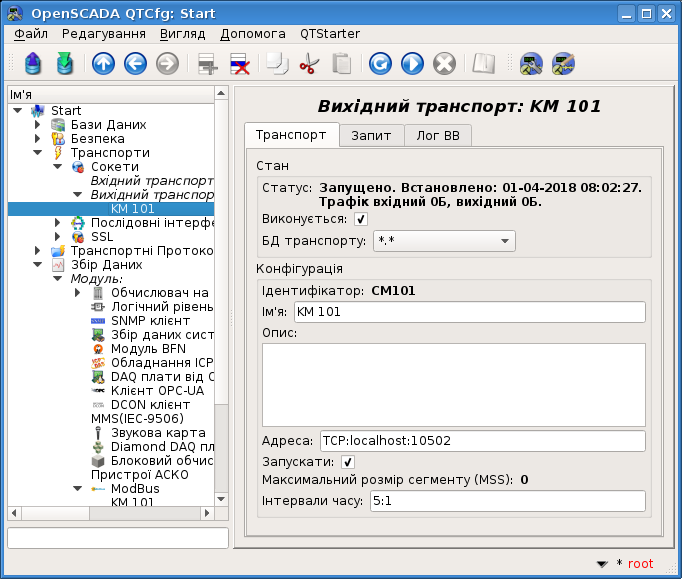Viewport: 682px width, 579px height.
Task: Click the scissors Cut icon
Action: pos(309,64)
